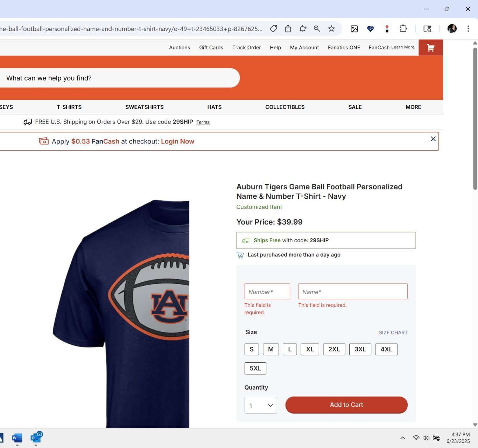
Task: Open the Chrome profile avatar
Action: pyautogui.click(x=452, y=29)
